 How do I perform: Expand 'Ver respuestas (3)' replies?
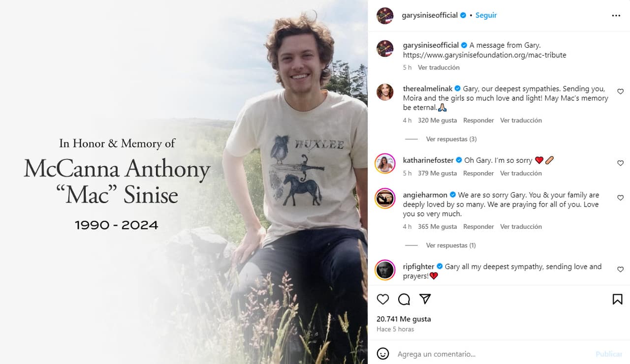[451, 139]
